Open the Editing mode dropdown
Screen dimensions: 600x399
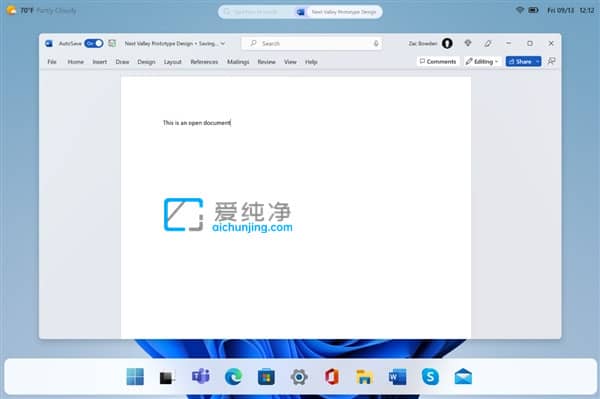482,61
